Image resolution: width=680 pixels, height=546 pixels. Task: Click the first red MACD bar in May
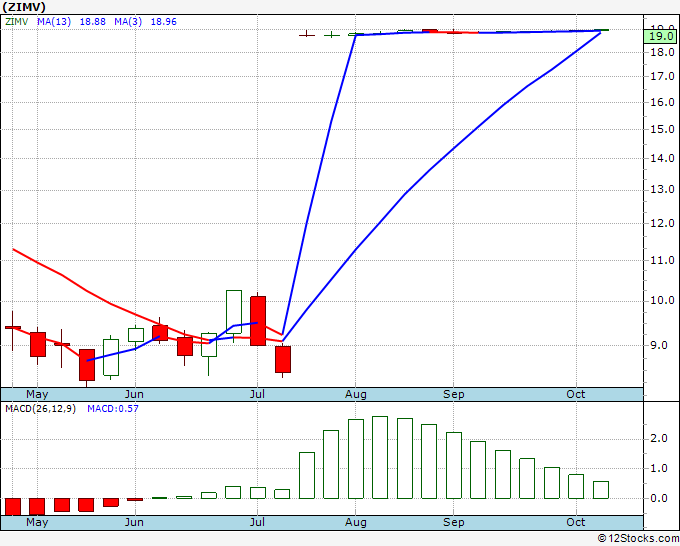coord(13,507)
